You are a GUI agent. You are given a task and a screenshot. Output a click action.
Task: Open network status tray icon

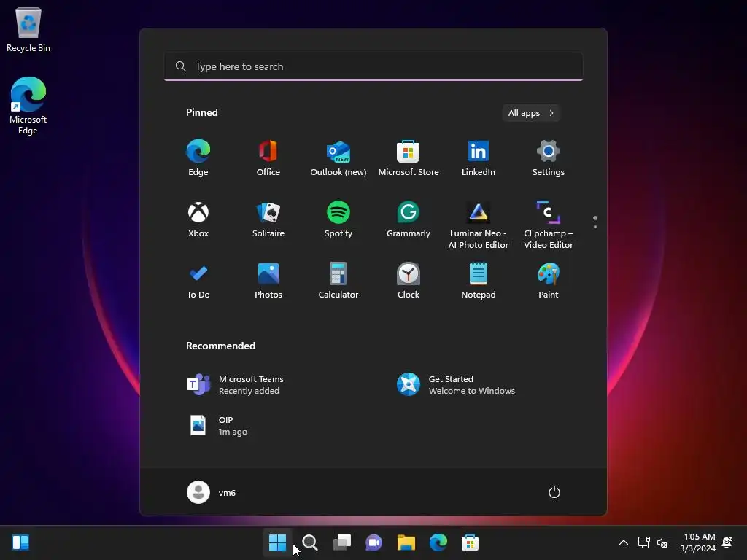[643, 542]
